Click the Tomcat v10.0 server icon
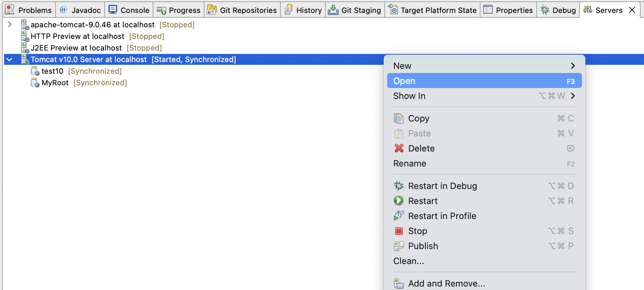The width and height of the screenshot is (644, 290). 25,59
